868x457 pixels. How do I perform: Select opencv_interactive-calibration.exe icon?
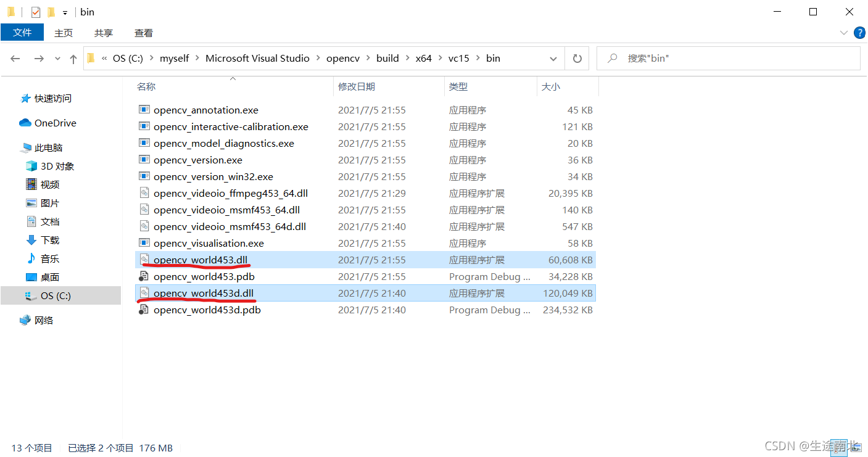(144, 126)
